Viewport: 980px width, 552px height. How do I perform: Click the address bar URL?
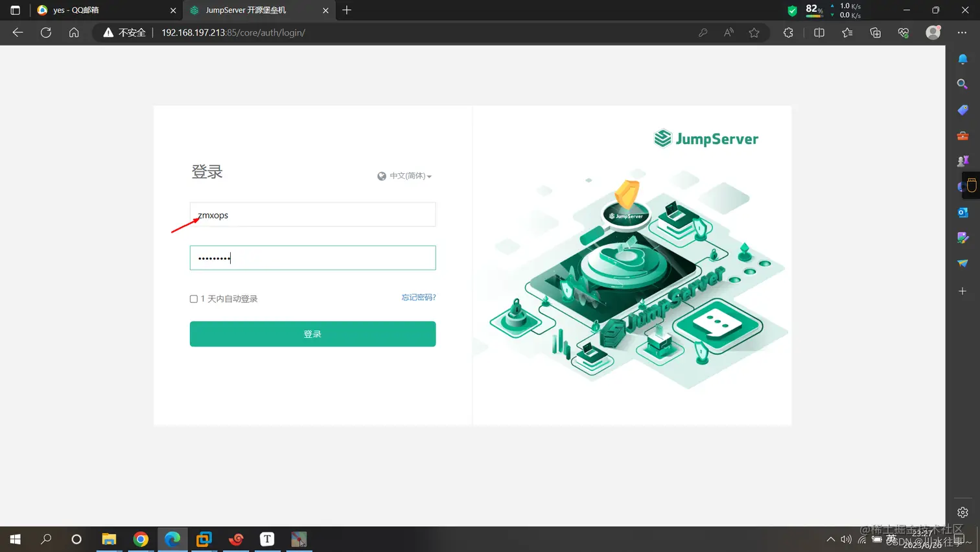tap(233, 32)
